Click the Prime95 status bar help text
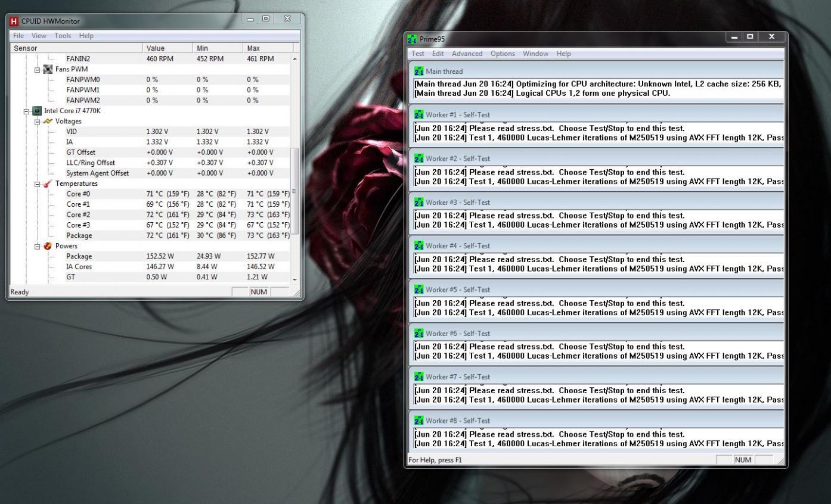831x504 pixels. click(x=435, y=460)
